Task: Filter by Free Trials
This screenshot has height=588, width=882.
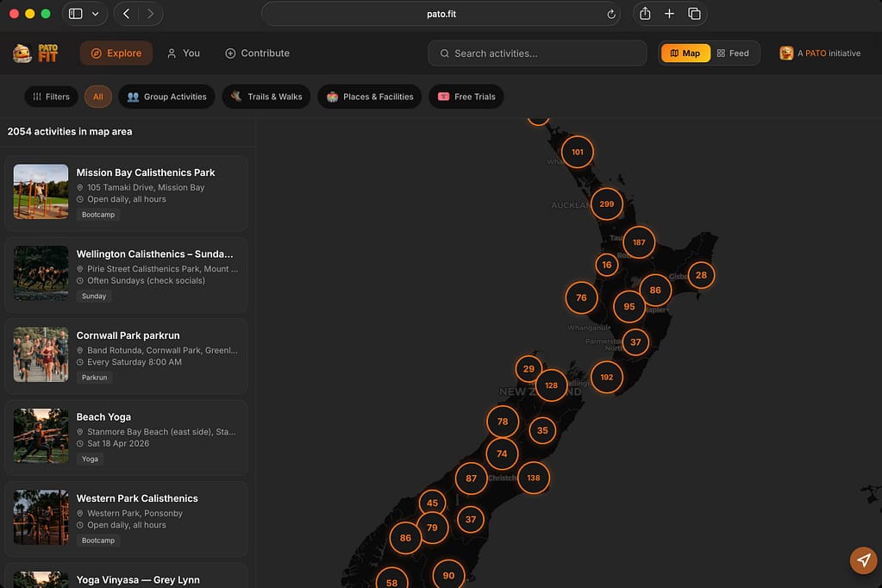Action: pos(466,97)
